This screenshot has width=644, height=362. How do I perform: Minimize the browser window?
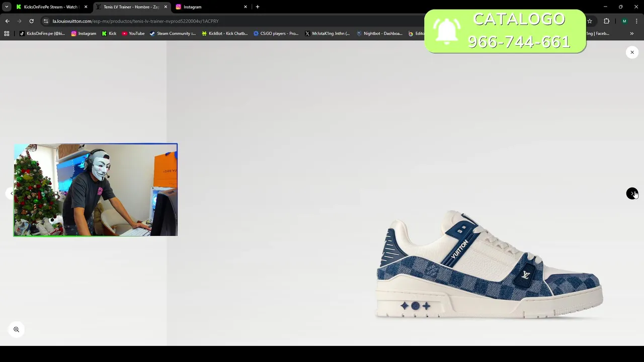tap(605, 7)
